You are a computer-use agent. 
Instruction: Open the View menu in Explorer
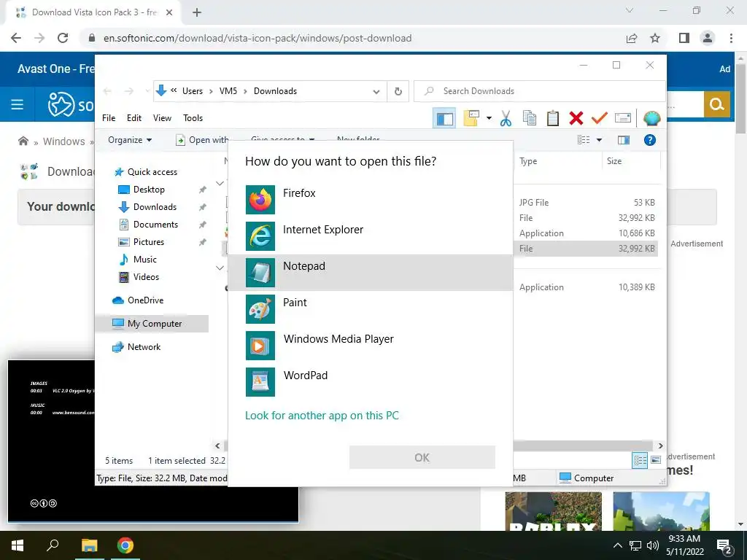click(162, 117)
